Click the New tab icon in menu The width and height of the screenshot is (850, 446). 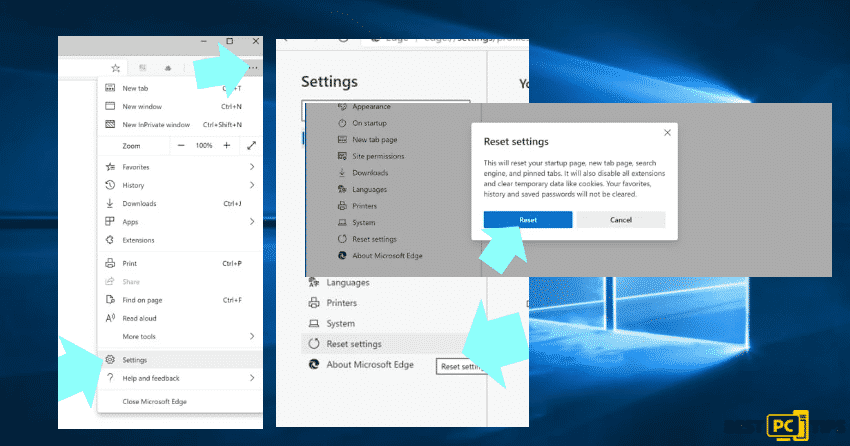(110, 88)
